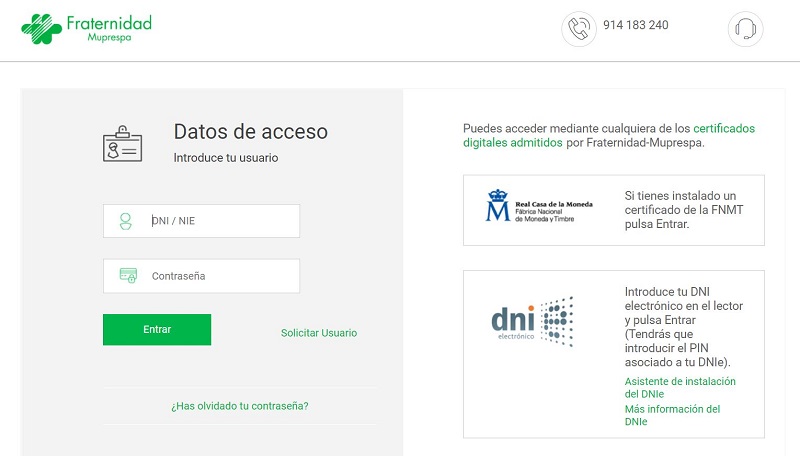Click the Fraternidad Muprespa logo
Viewport: 800px width, 456px height.
pos(86,29)
